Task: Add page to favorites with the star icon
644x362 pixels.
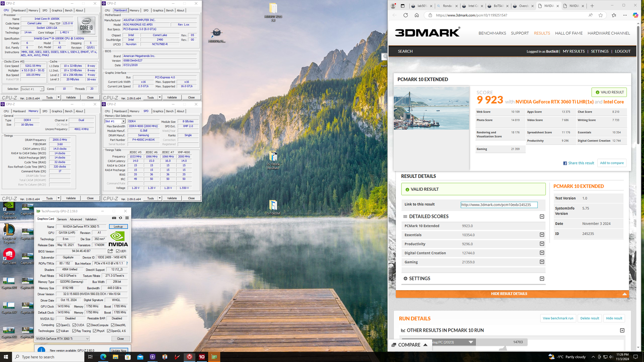Action: pos(600,15)
